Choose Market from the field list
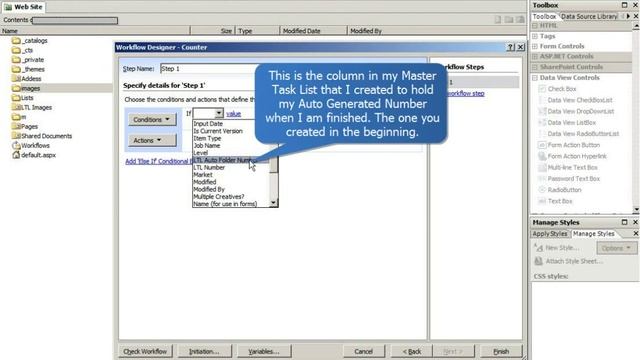Image resolution: width=640 pixels, height=360 pixels. [x=231, y=175]
